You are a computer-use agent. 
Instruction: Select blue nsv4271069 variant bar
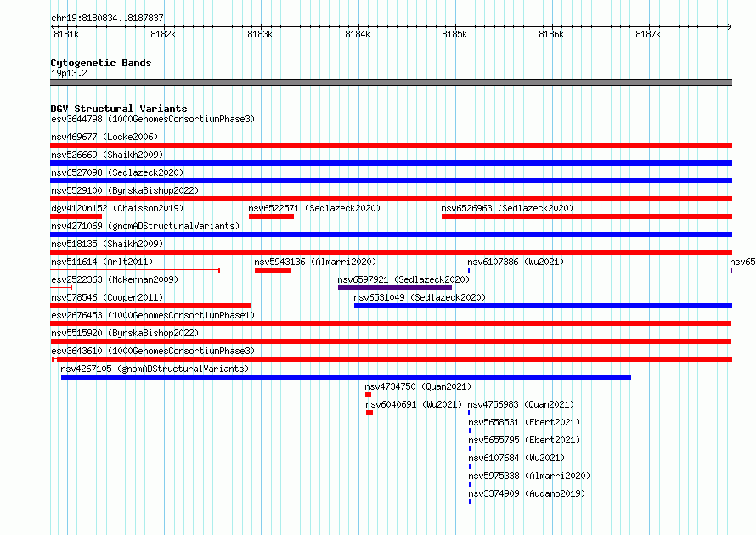click(x=391, y=234)
